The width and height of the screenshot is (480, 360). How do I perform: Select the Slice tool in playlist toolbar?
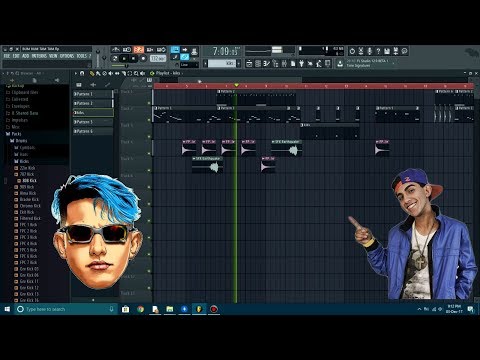point(123,73)
